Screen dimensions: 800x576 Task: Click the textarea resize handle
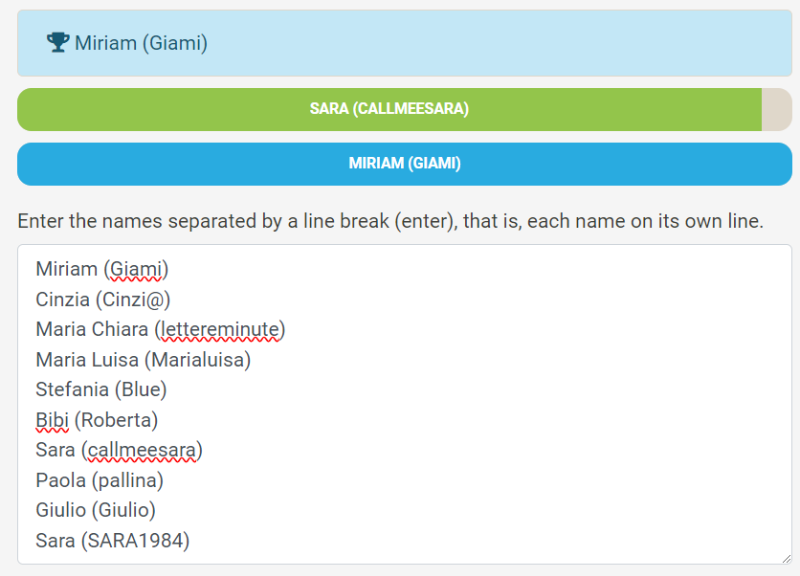click(x=785, y=557)
